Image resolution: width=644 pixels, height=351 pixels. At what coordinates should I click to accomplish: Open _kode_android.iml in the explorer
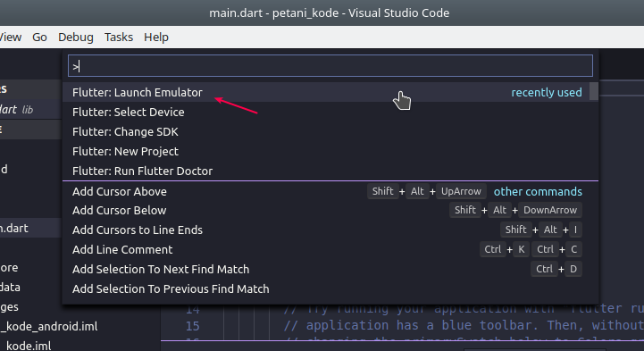tap(49, 326)
